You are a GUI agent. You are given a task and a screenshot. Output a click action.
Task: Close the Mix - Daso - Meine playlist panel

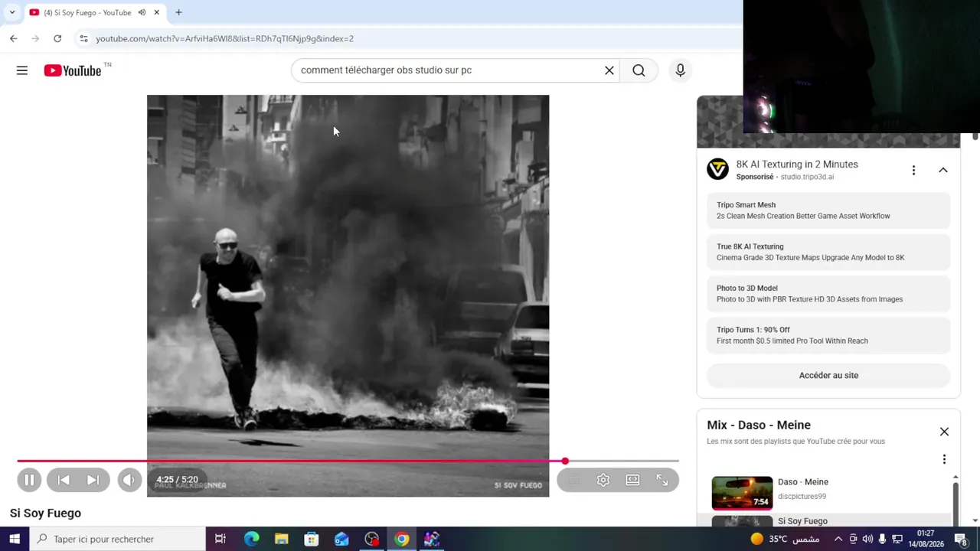pyautogui.click(x=944, y=432)
